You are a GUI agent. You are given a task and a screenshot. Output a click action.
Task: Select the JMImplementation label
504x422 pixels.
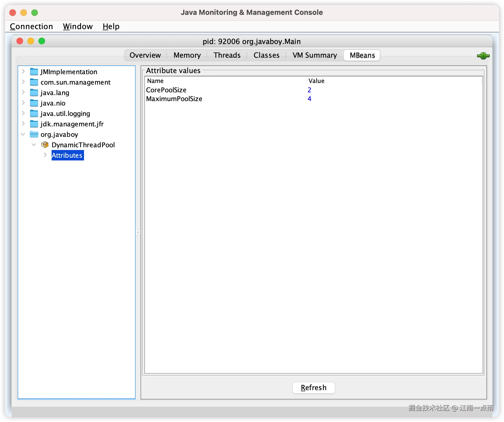coord(69,72)
